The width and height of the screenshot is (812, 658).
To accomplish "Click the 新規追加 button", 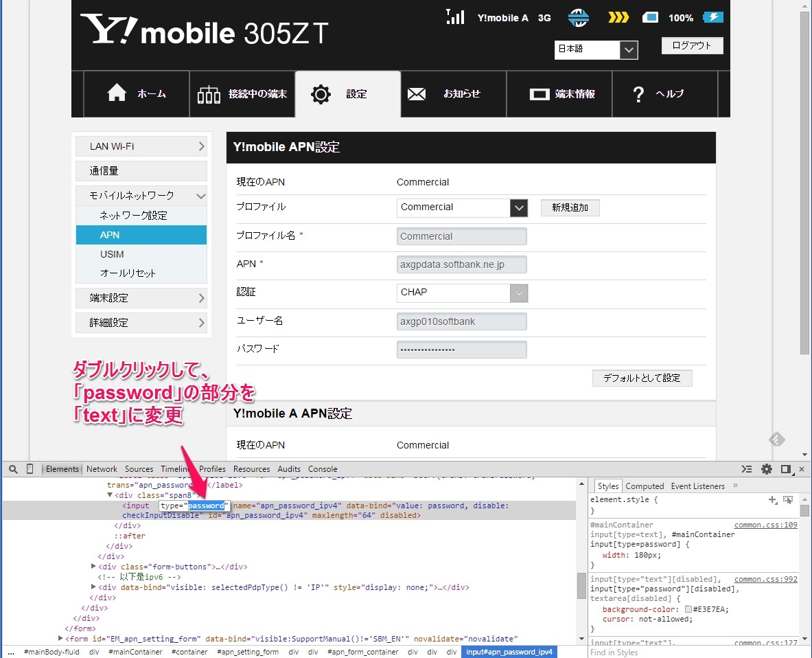I will point(570,207).
